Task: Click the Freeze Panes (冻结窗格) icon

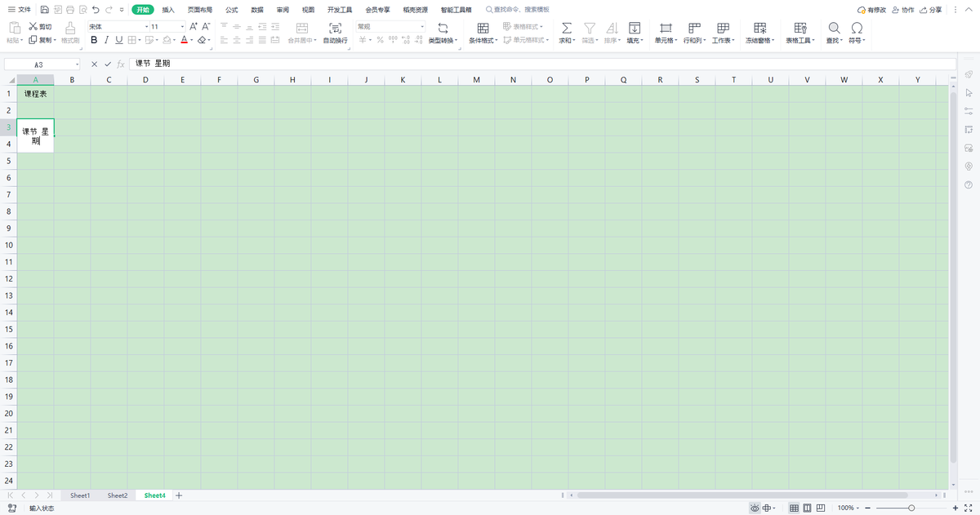Action: [759, 28]
